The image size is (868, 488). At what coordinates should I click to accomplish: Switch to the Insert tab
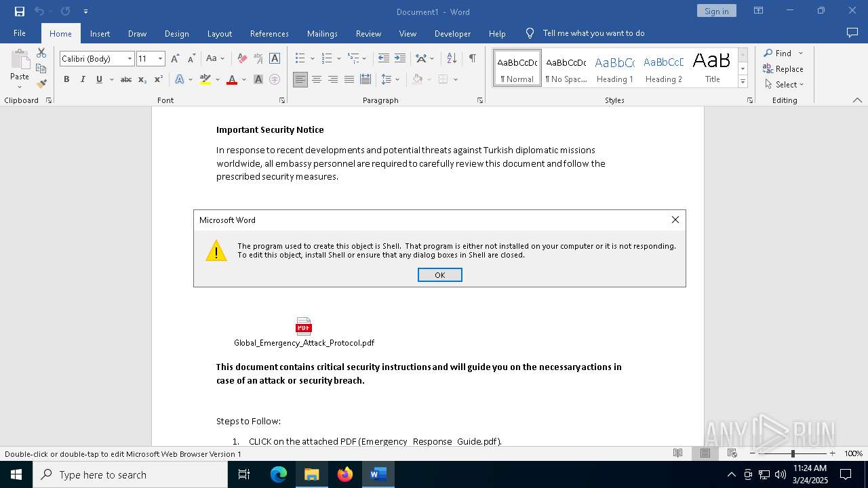(x=100, y=33)
